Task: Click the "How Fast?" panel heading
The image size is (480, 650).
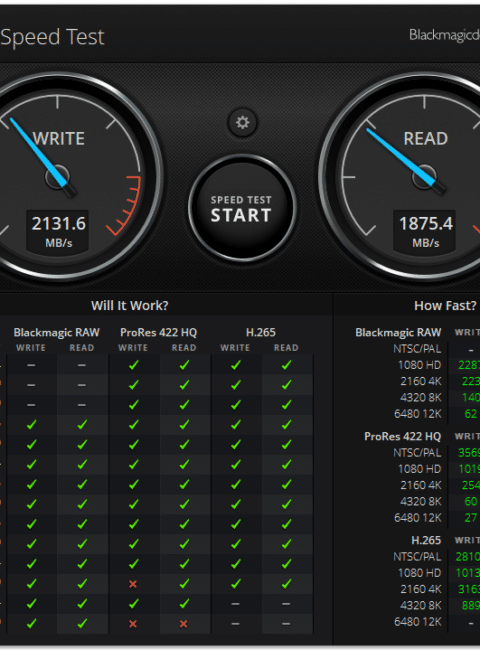Action: (x=445, y=306)
